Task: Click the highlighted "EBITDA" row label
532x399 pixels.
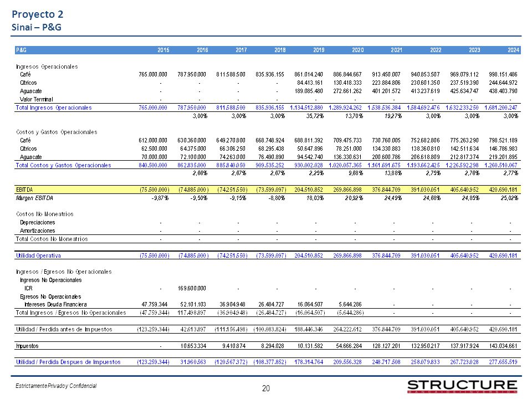Action: 24,190
